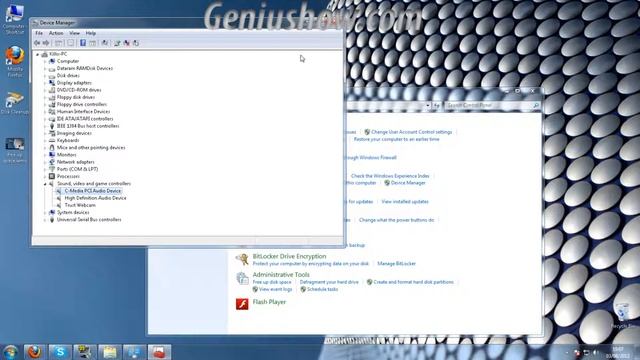Expand the Monitors category

click(45, 155)
